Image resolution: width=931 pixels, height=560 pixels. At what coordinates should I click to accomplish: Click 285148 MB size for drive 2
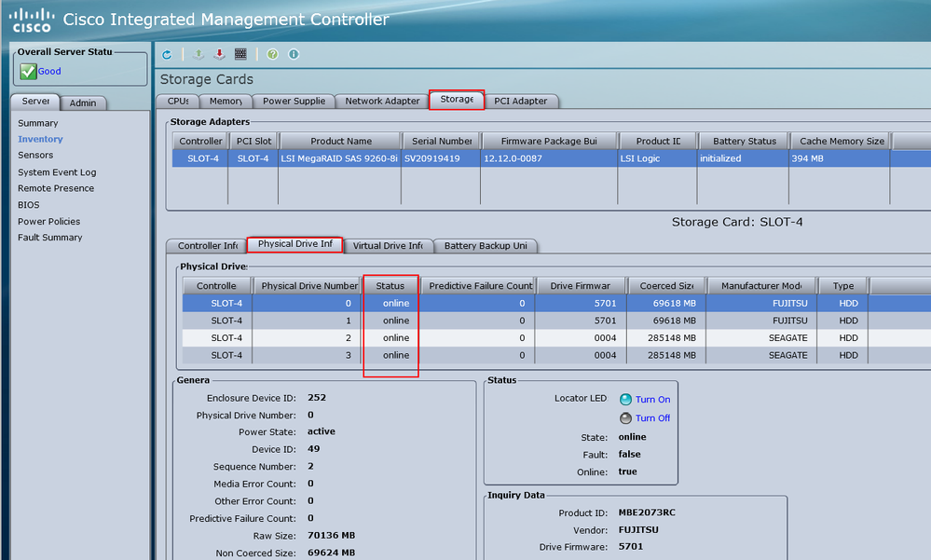coord(672,338)
